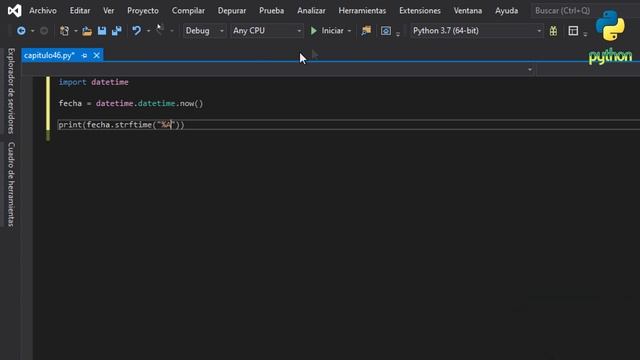Click the camera snapshot toolbar icon

pyautogui.click(x=386, y=31)
